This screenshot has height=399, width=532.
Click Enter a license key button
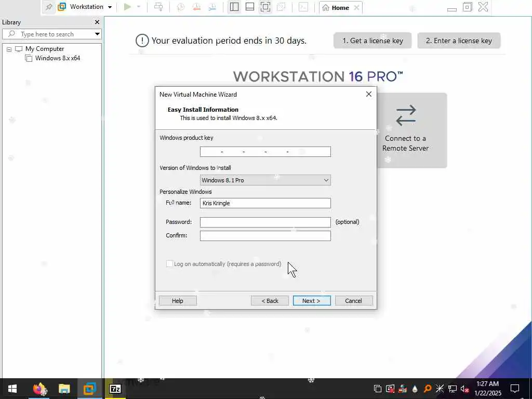pos(459,41)
